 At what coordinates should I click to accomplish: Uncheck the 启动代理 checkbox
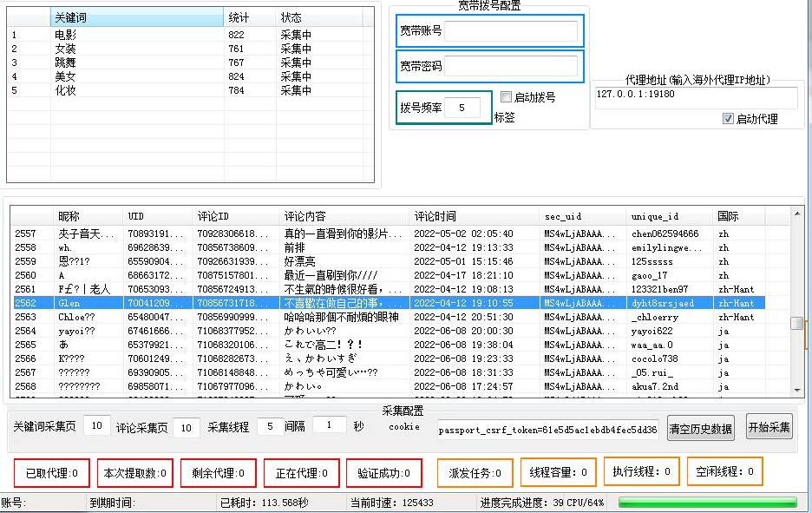click(728, 119)
